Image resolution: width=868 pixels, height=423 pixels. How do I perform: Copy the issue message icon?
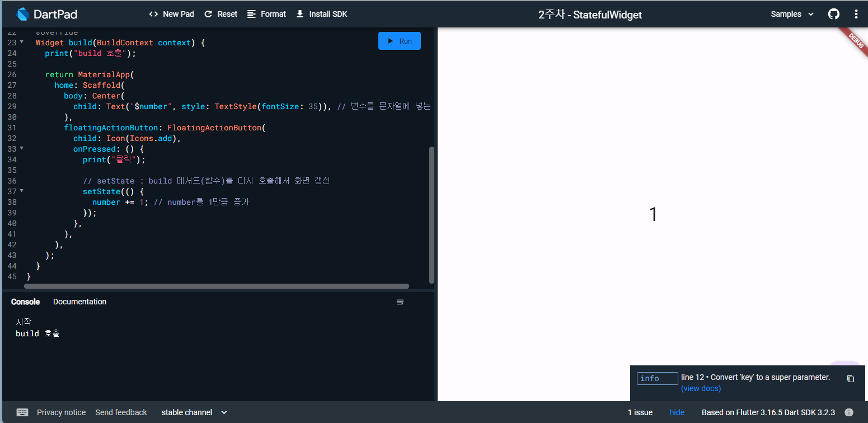coord(851,379)
